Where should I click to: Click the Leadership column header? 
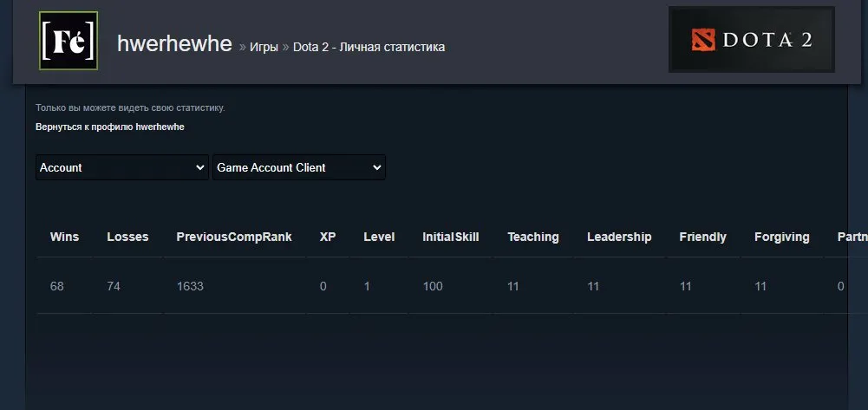point(619,237)
